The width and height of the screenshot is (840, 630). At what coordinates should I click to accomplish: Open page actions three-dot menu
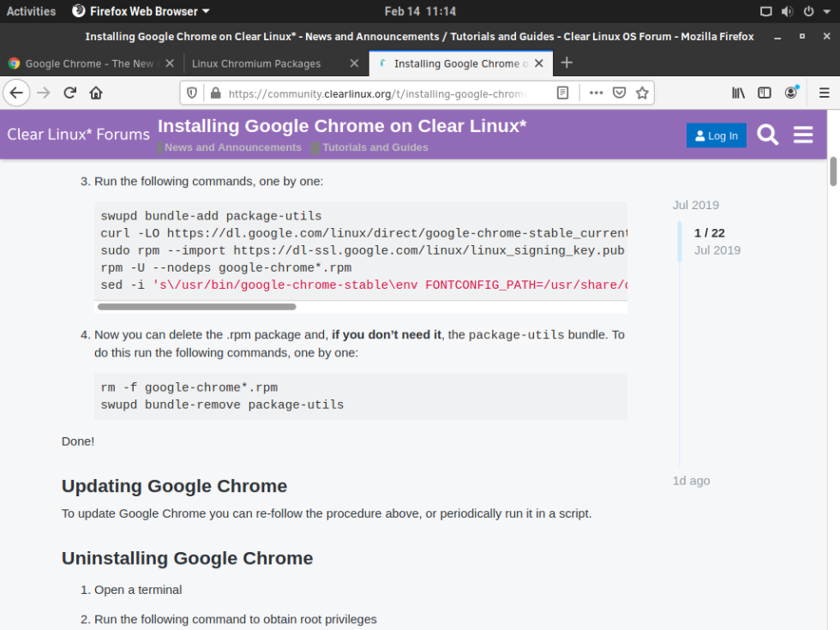[596, 93]
